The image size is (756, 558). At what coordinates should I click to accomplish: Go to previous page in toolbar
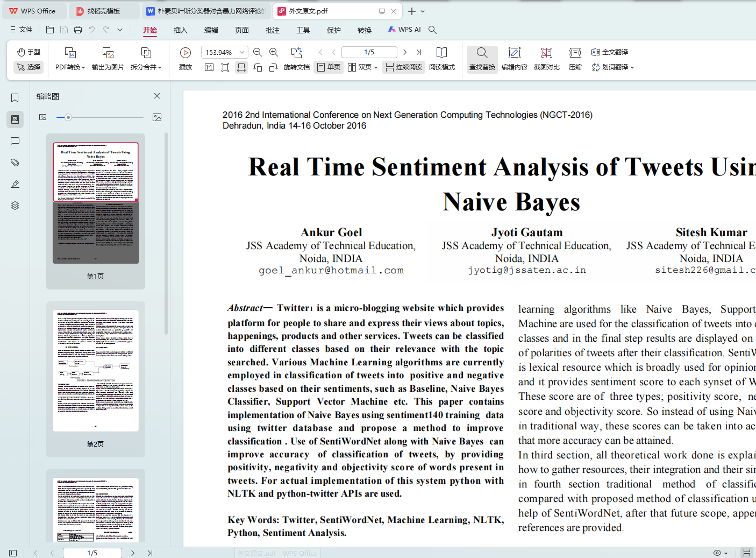pos(334,52)
